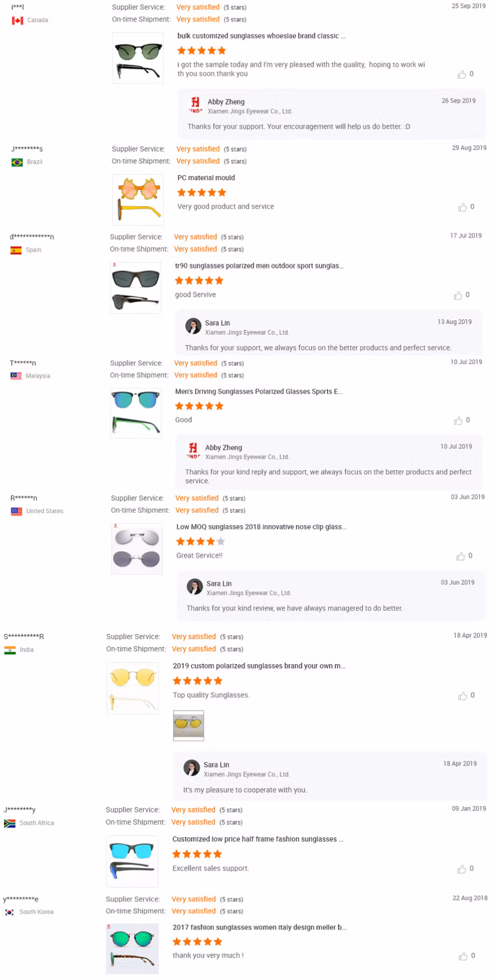Image resolution: width=490 pixels, height=980 pixels.
Task: Open 'Men's Driving Sunglasses Polarized' product link
Action: click(x=259, y=392)
